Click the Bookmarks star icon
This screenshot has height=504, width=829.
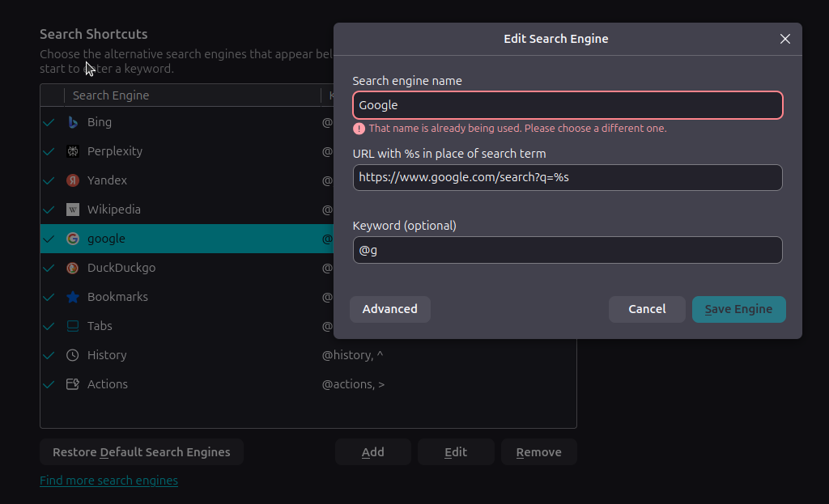pyautogui.click(x=73, y=297)
